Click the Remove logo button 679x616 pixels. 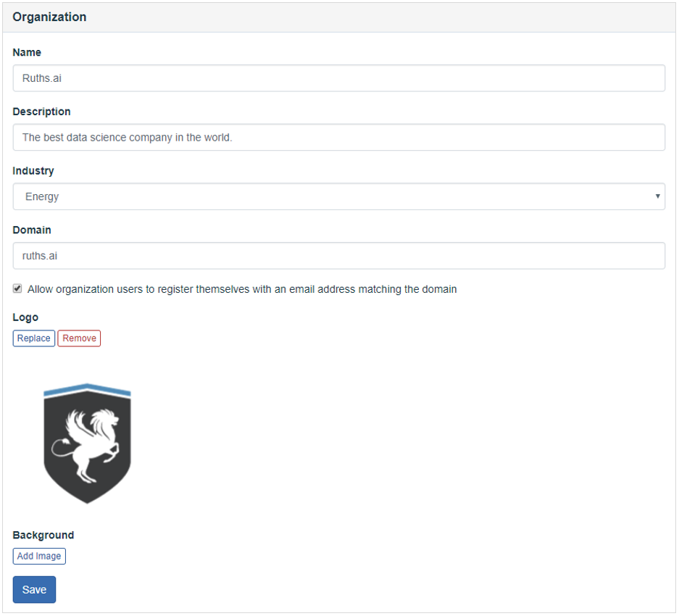(x=79, y=338)
